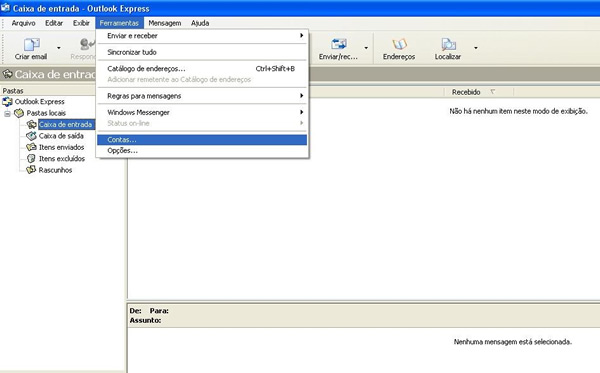Open the Ajuda menu

click(x=200, y=23)
